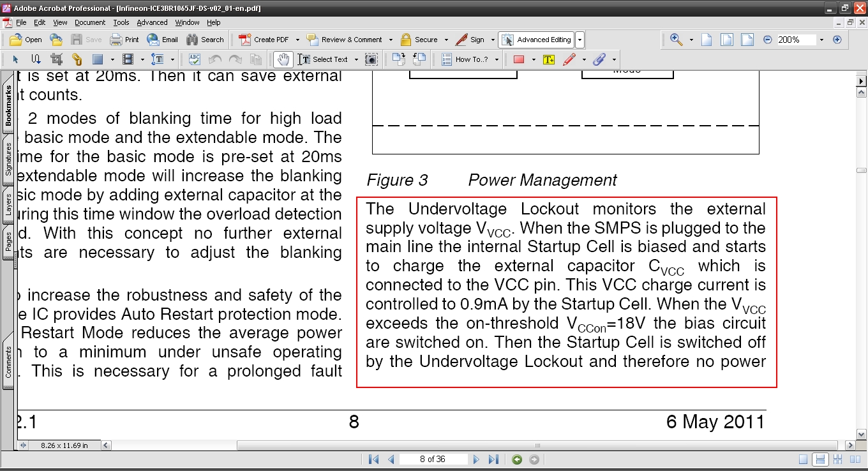Image resolution: width=868 pixels, height=471 pixels.
Task: Open the File menu
Action: pyautogui.click(x=21, y=22)
